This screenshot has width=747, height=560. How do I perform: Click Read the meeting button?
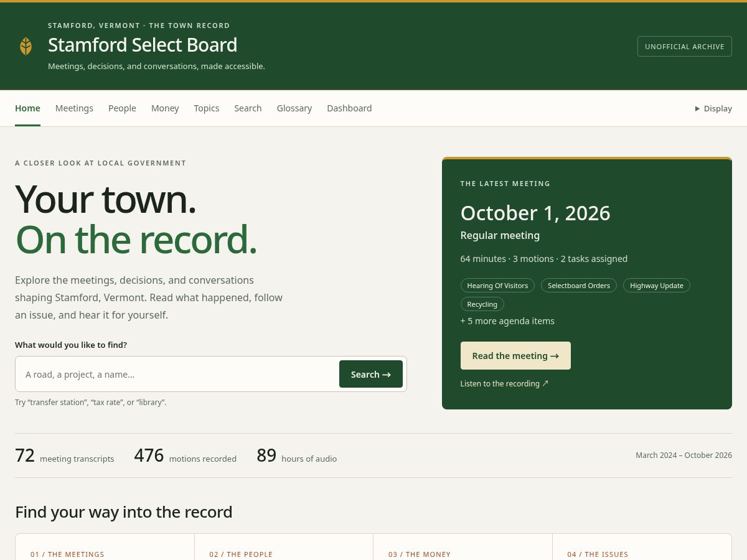click(x=515, y=356)
